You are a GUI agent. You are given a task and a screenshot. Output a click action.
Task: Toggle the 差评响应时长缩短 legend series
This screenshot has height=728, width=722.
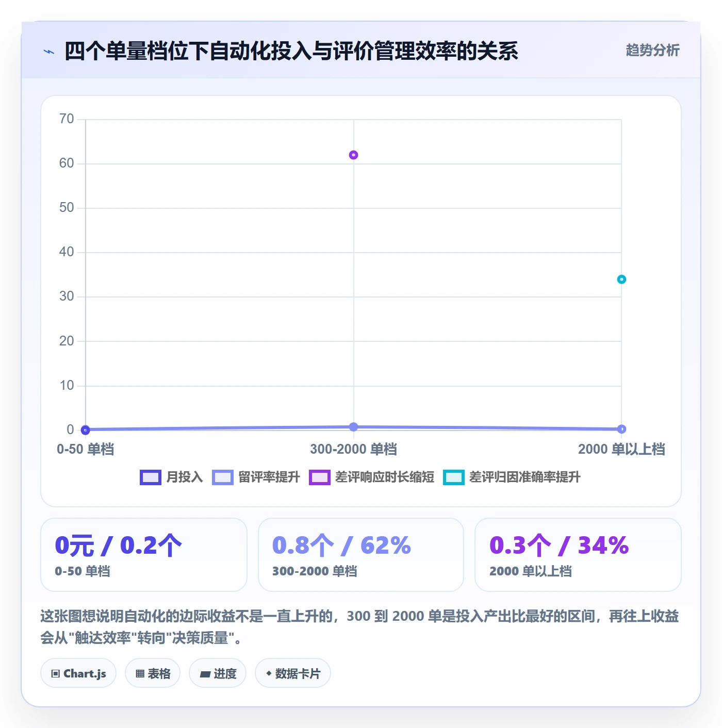tap(371, 477)
